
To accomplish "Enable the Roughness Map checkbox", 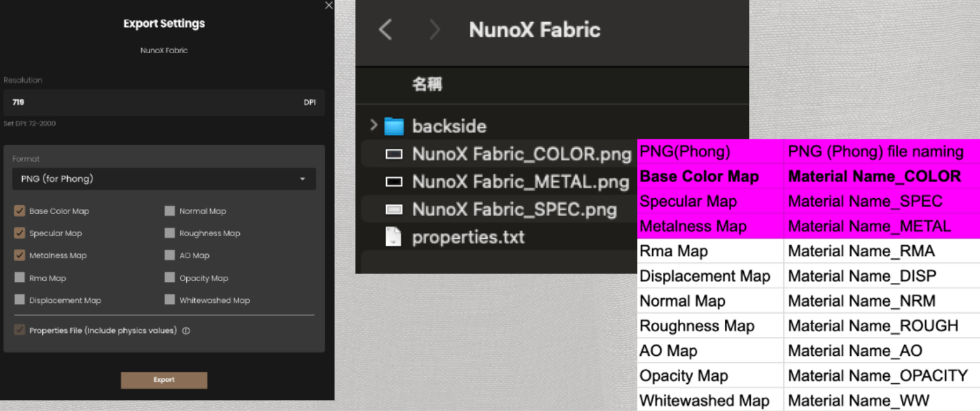I will pos(170,233).
